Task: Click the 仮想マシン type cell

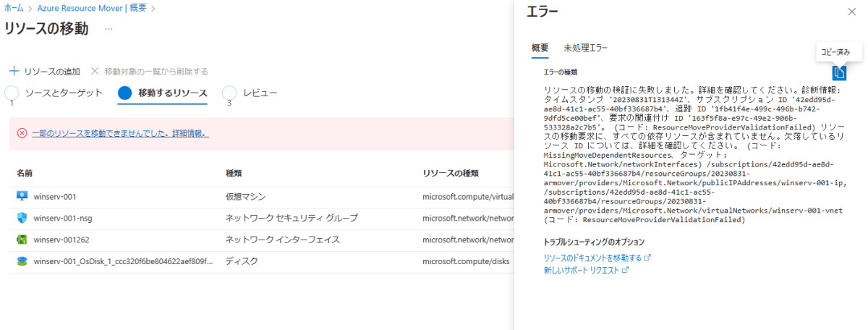Action: [246, 197]
